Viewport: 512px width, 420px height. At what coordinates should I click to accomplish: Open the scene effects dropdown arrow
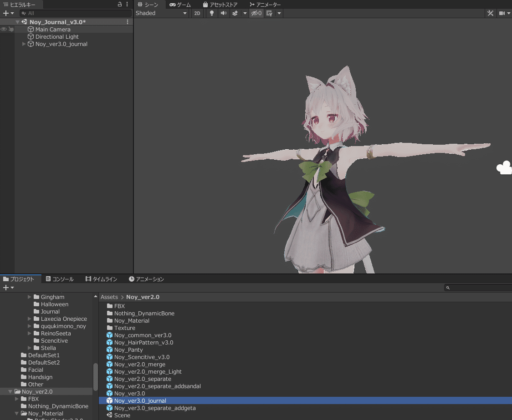point(245,13)
